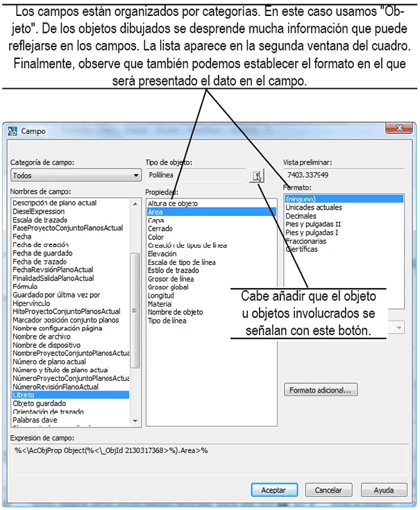Click the select object button beside Polilínea
This screenshot has width=420, height=510.
(x=257, y=176)
